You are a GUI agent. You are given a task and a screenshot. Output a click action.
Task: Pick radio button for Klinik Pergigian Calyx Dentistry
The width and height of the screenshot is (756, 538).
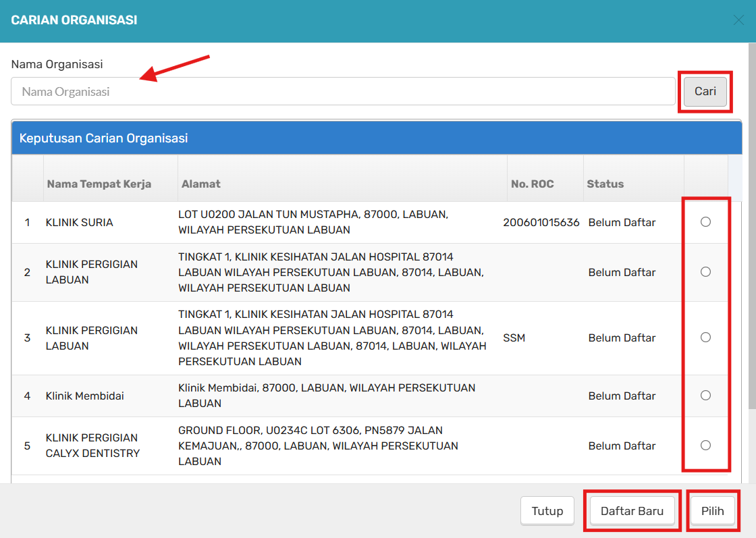click(705, 446)
